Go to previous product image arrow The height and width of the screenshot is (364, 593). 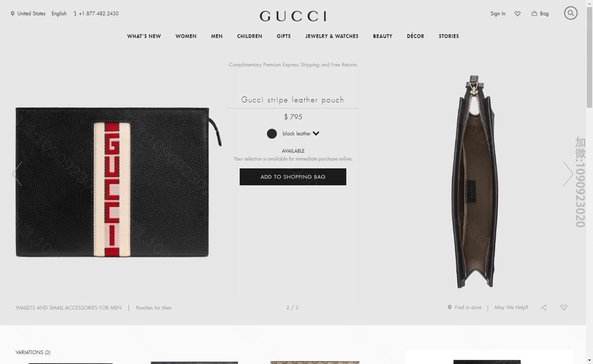click(x=17, y=174)
